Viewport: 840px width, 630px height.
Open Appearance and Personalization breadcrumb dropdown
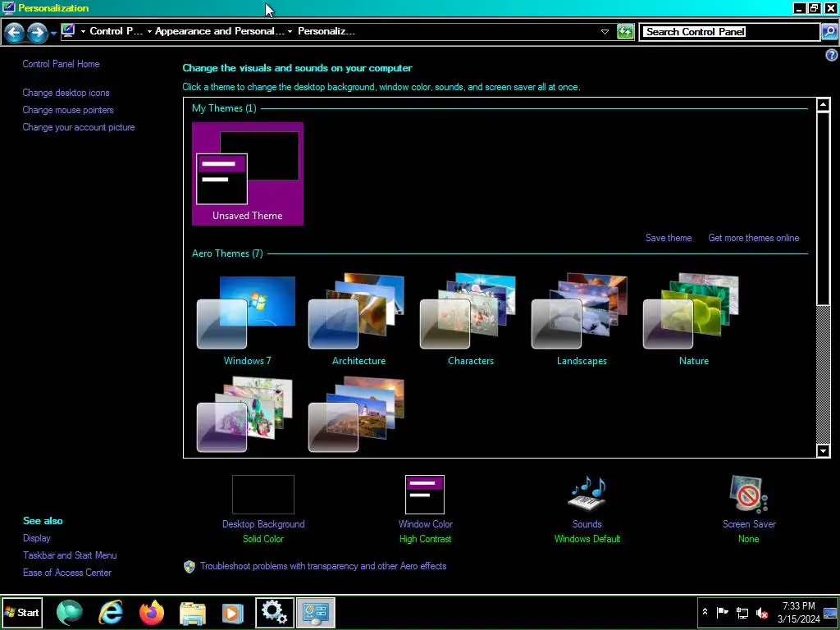(290, 32)
